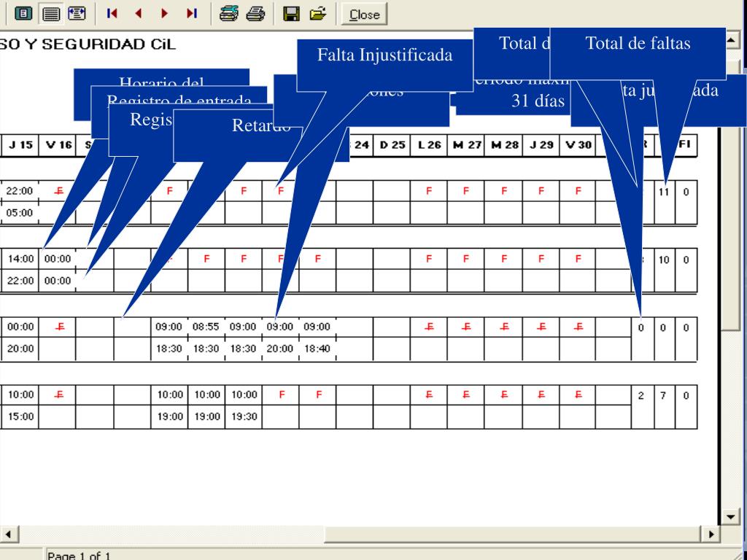This screenshot has width=747, height=560.
Task: Save the report using the floppy disk icon
Action: (x=291, y=13)
